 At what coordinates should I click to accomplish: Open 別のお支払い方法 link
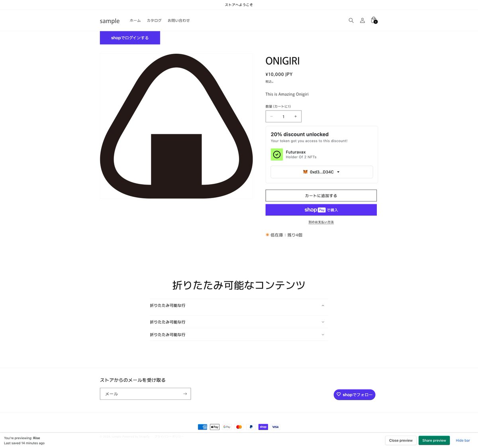point(321,222)
